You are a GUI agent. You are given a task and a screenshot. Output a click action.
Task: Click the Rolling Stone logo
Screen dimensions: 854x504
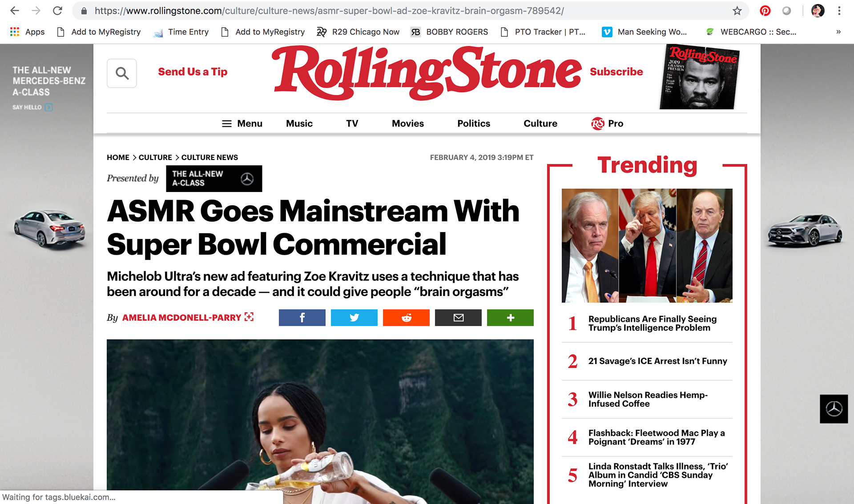427,73
